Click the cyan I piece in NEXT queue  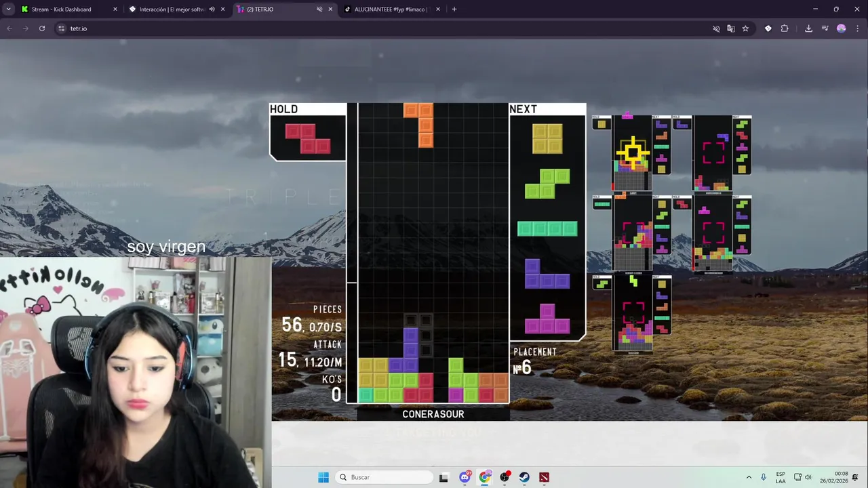[547, 229]
